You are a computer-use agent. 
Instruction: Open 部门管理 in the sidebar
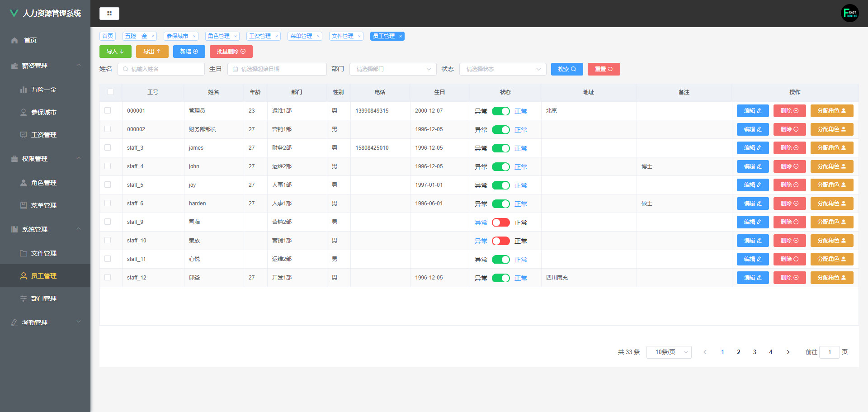tap(45, 298)
